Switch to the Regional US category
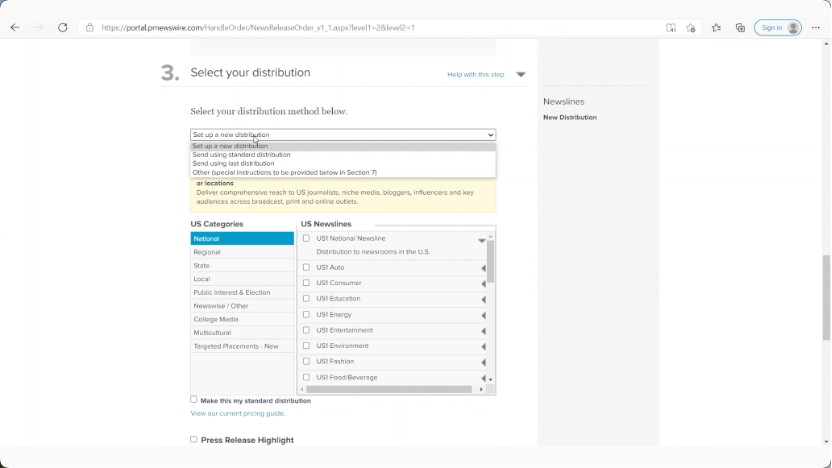Image resolution: width=832 pixels, height=468 pixels. (x=207, y=252)
